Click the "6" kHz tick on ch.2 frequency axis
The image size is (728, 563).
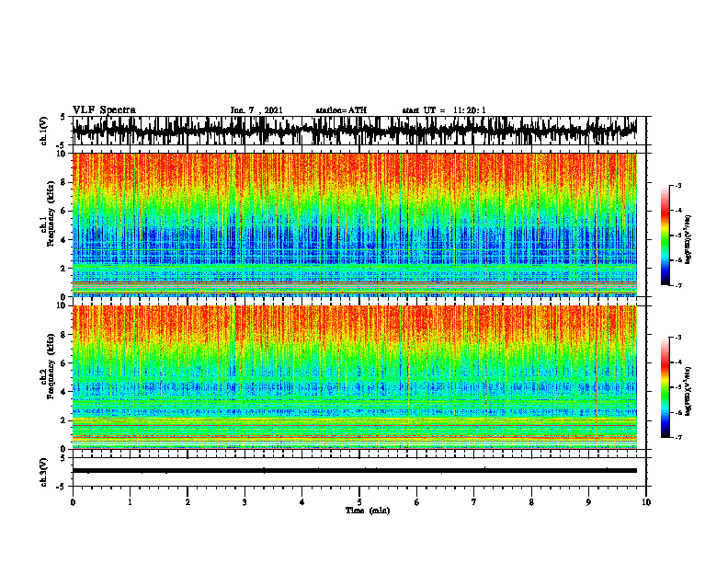point(63,362)
